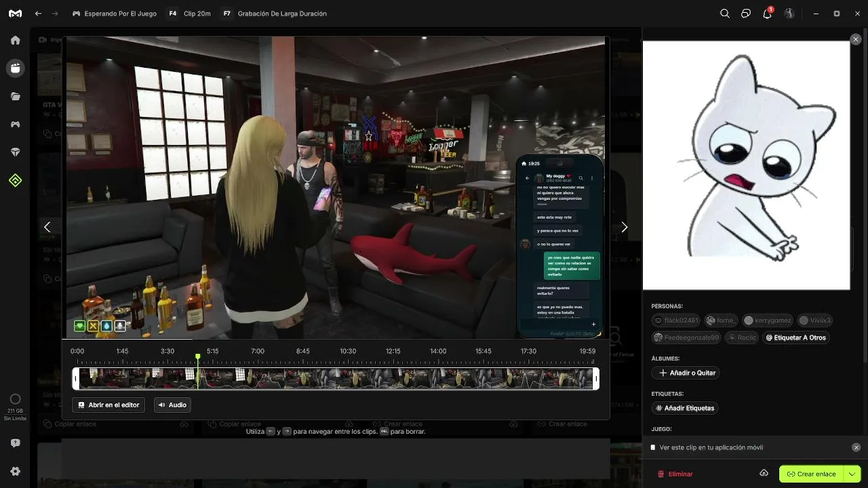This screenshot has width=868, height=488.
Task: Click Etiquetar A Otros
Action: (x=795, y=338)
